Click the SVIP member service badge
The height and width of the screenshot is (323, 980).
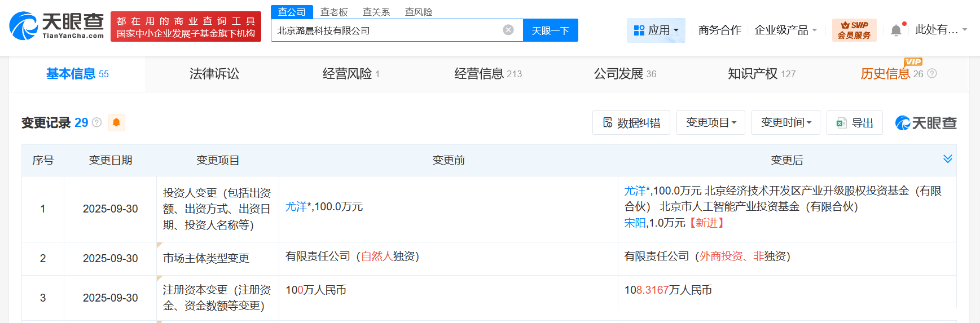tap(854, 30)
